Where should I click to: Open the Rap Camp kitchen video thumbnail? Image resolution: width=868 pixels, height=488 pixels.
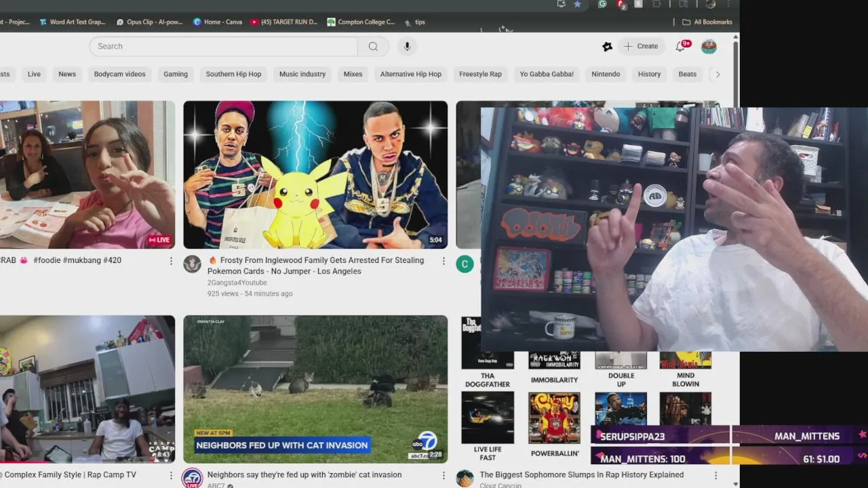pyautogui.click(x=87, y=389)
